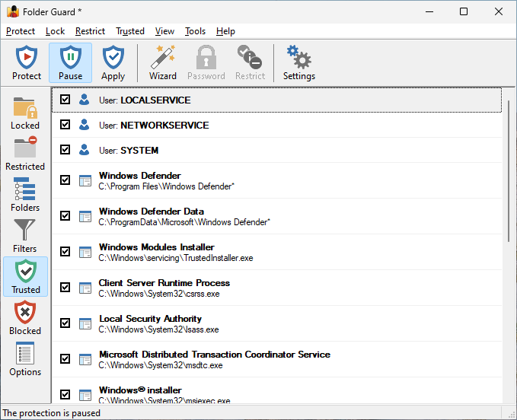
Task: Uncheck the NETWORKSERVICE user checkbox
Action: 65,124
